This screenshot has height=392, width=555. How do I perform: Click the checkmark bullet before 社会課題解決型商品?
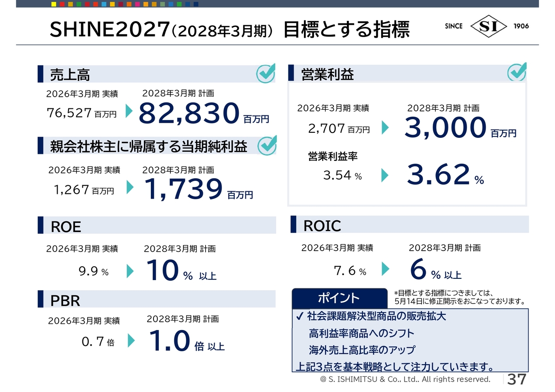(300, 317)
